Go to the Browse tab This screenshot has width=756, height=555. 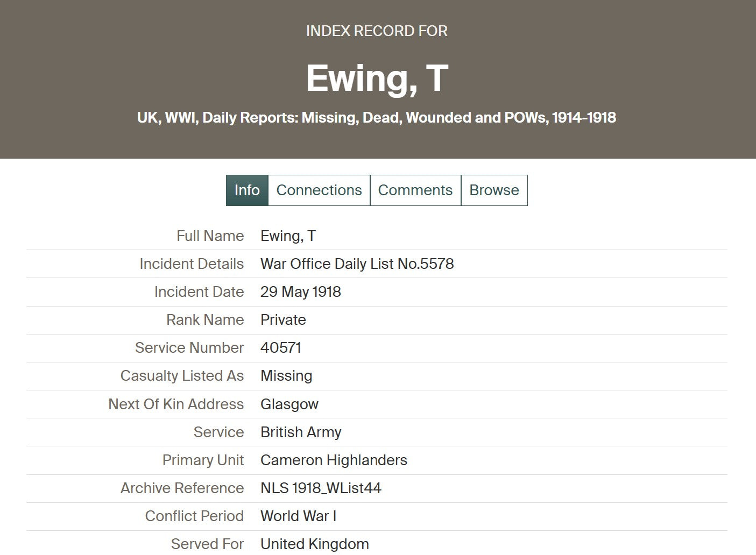pyautogui.click(x=494, y=190)
